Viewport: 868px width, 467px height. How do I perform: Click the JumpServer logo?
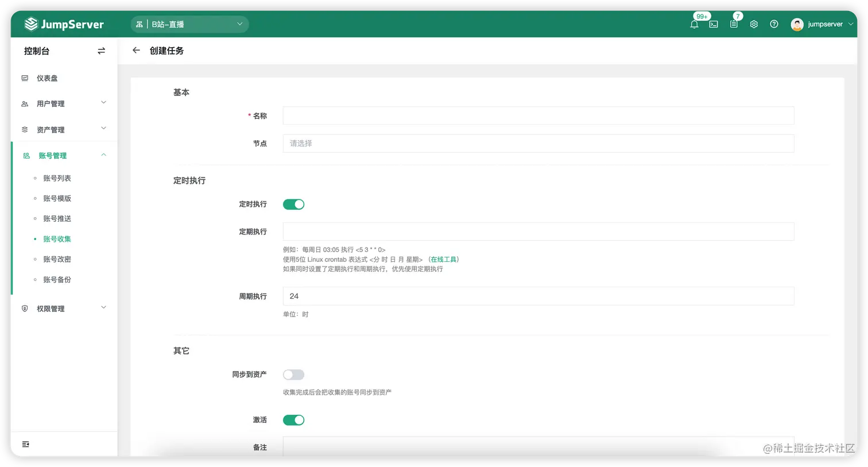coord(64,24)
